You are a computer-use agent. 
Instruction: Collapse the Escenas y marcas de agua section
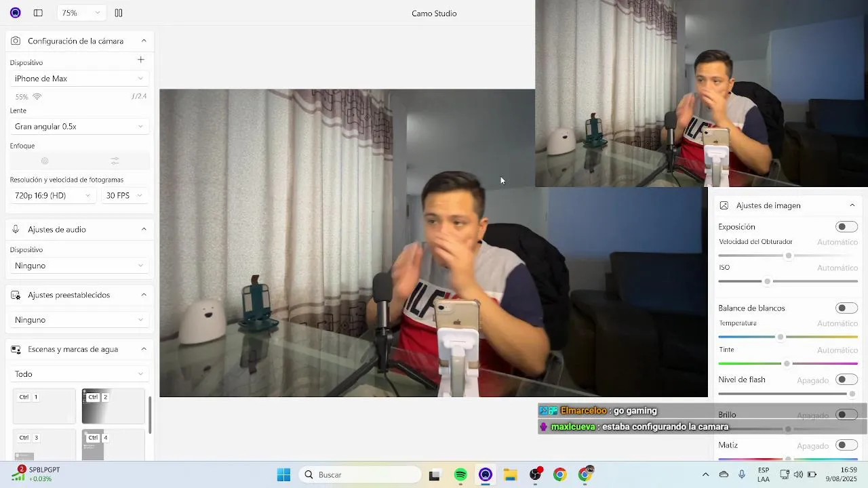pos(144,349)
